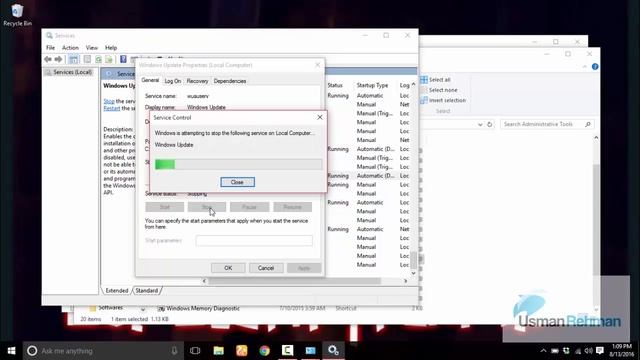Open the File menu in Services
Viewport: 640px width, 360px height.
(50, 48)
